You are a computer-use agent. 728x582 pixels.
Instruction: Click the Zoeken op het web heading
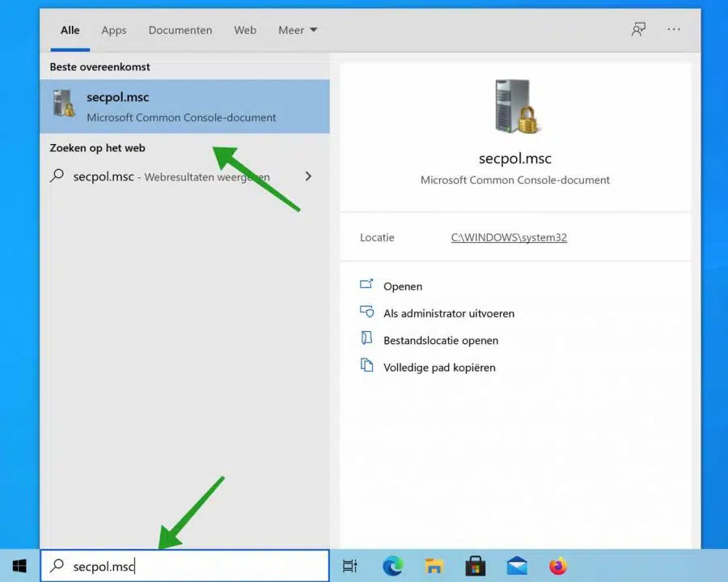pos(98,147)
